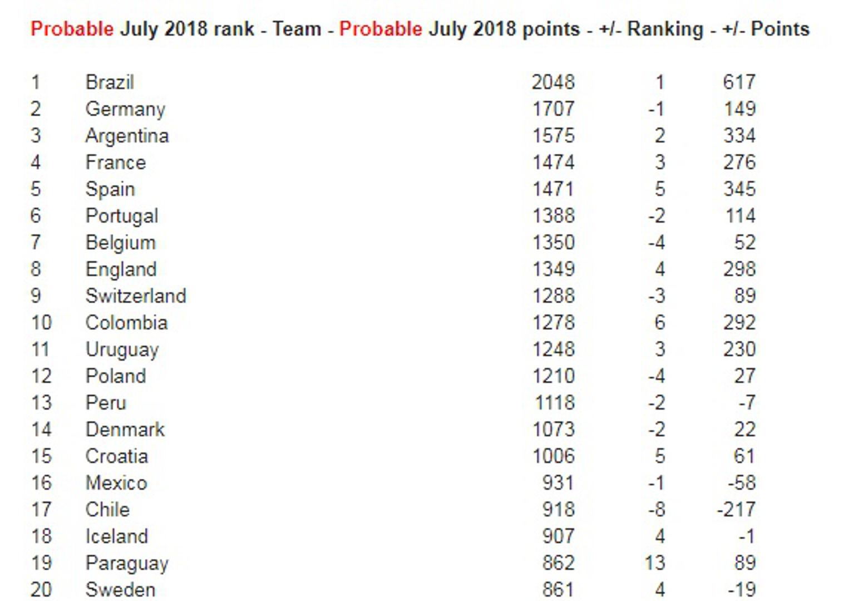Click Mexico's points value 931
Screen dimensions: 868x601
point(558,483)
